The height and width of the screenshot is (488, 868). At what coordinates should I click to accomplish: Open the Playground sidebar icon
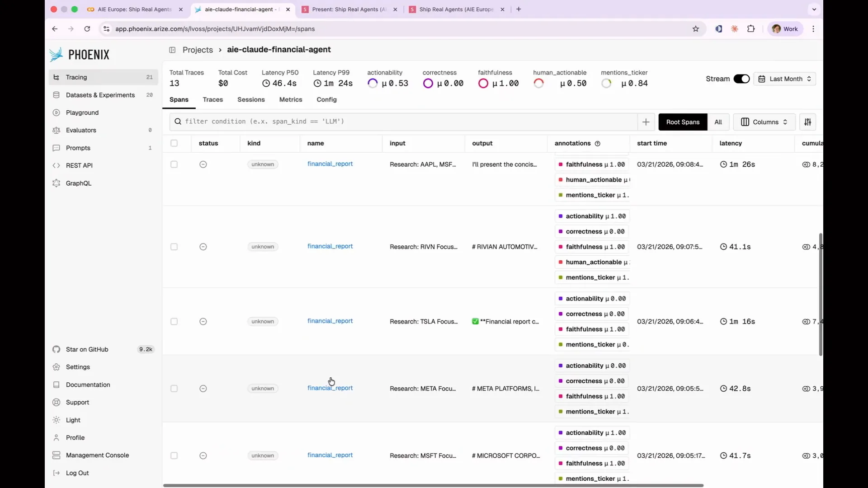(56, 113)
